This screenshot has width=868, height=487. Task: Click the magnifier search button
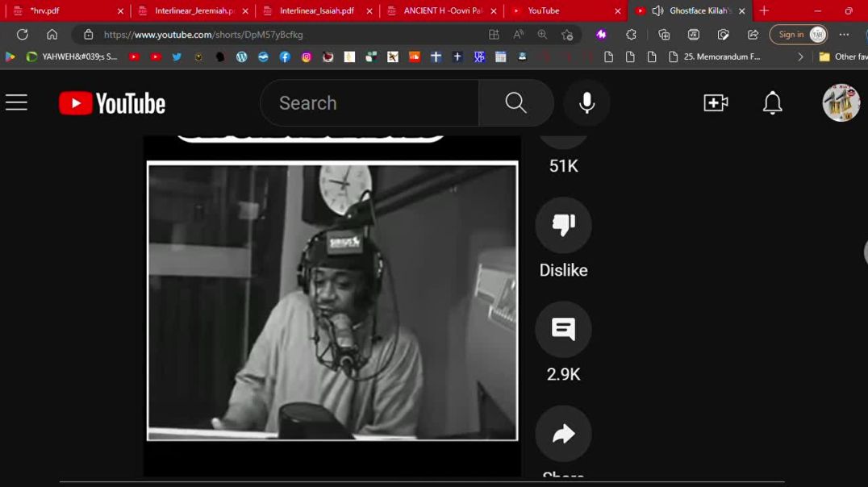515,103
